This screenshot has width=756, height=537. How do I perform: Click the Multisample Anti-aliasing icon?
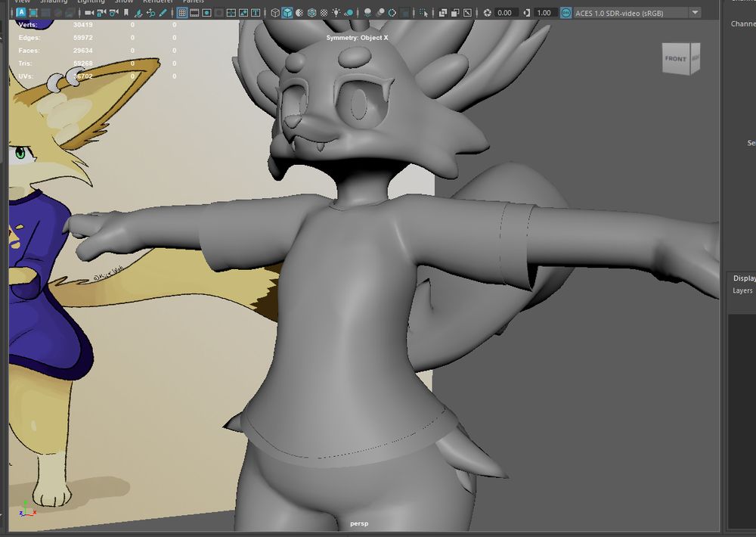[392, 13]
